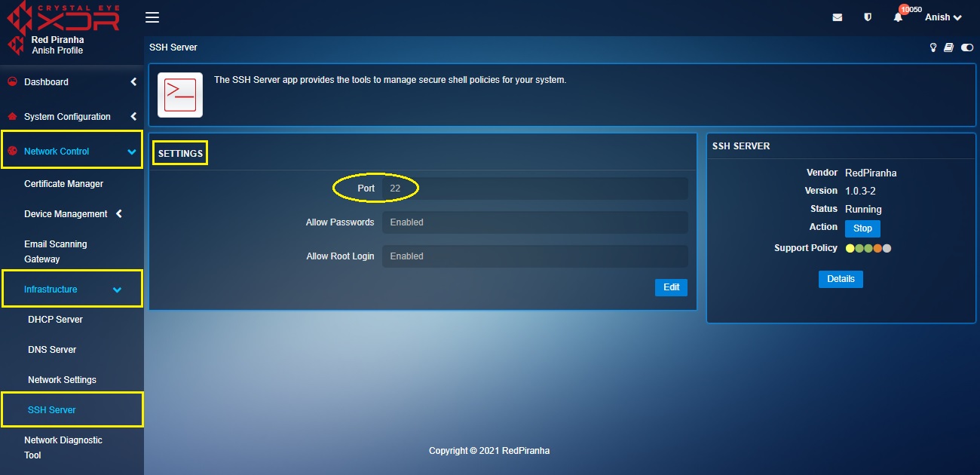Click the SSH Server page title
Screen dimensions: 980x475
click(173, 47)
